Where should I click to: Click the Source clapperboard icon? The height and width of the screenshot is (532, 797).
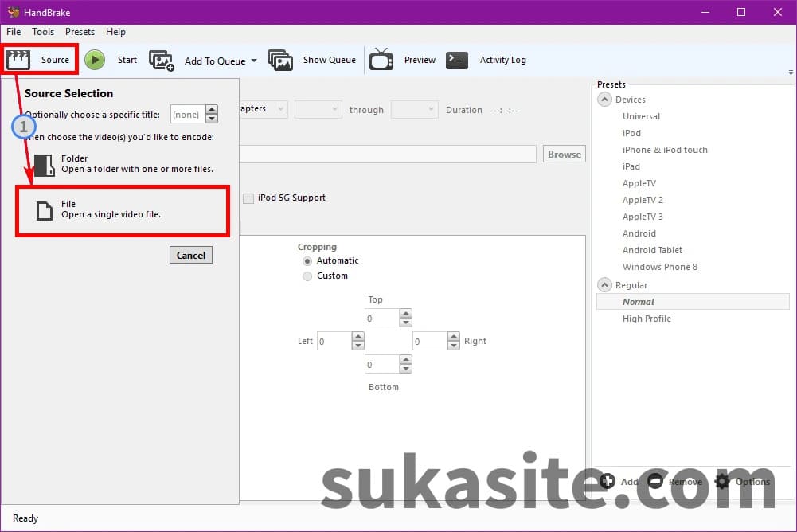pos(18,60)
